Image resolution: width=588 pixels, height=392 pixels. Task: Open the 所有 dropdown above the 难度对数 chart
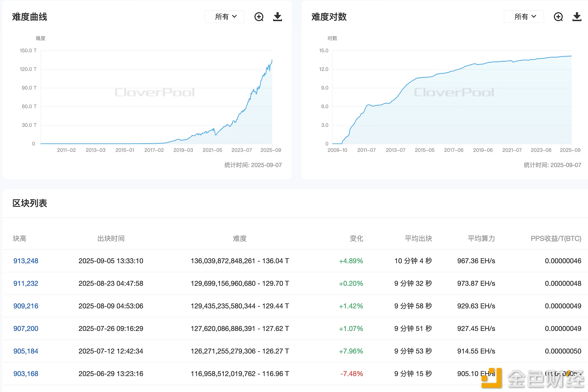click(x=523, y=16)
